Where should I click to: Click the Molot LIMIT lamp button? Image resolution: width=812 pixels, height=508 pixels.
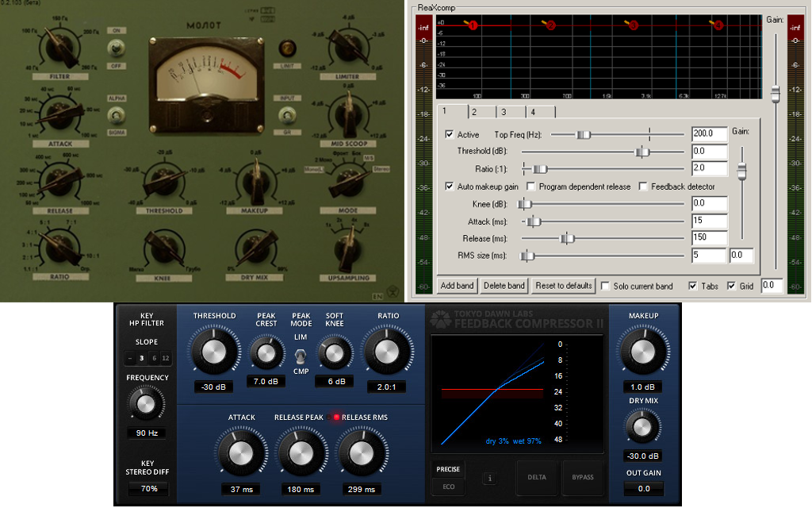(x=287, y=48)
